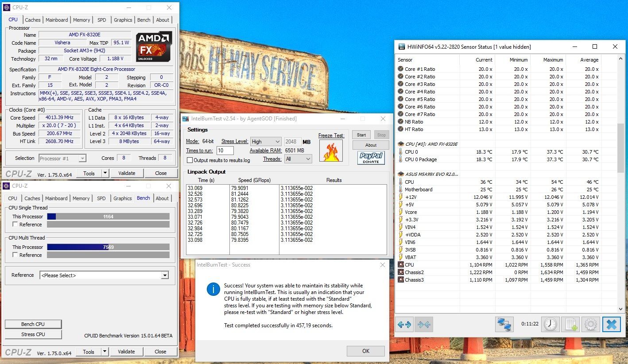628x364 pixels.
Task: Click the Maximum column header in HWiNFO
Action: pos(548,60)
